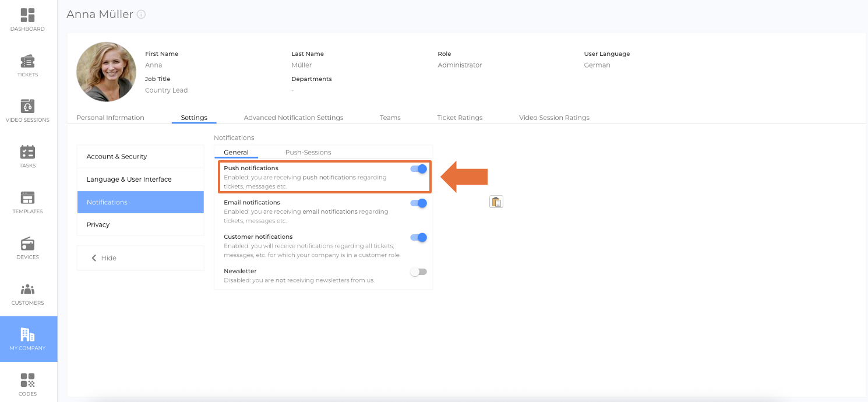Select the Tasks sidebar icon
This screenshot has width=868, height=402.
tap(27, 153)
